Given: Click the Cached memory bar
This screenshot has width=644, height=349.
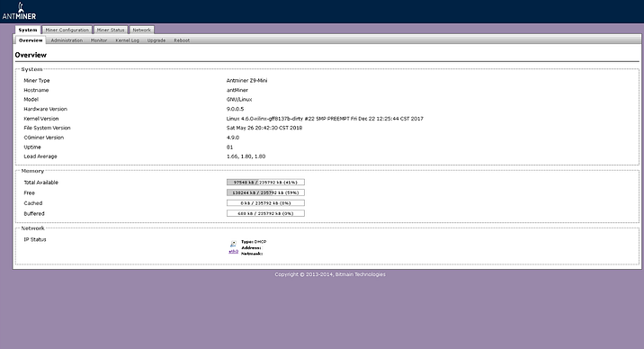Looking at the screenshot, I should 265,202.
